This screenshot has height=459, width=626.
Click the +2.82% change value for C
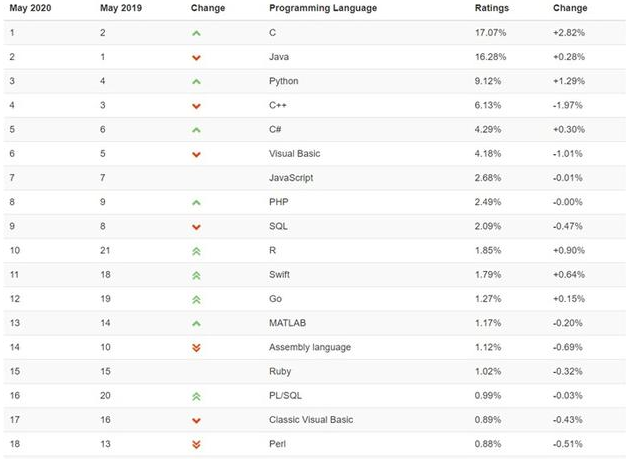(568, 33)
